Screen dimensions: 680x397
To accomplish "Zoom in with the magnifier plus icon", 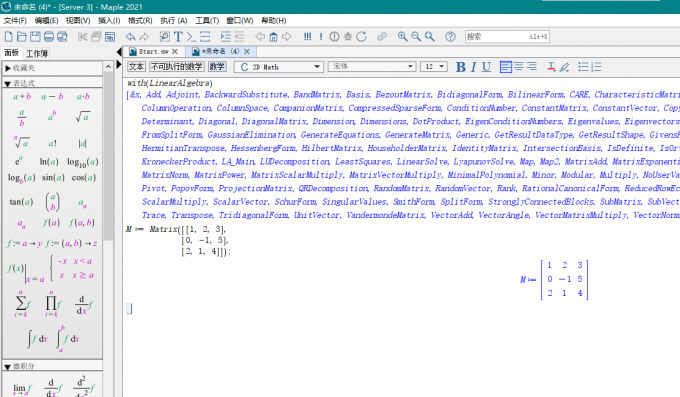I will coord(402,37).
